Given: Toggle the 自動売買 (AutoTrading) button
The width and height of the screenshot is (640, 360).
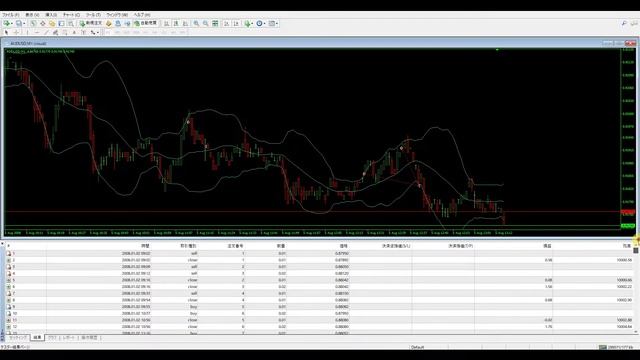Looking at the screenshot, I should (145, 23).
